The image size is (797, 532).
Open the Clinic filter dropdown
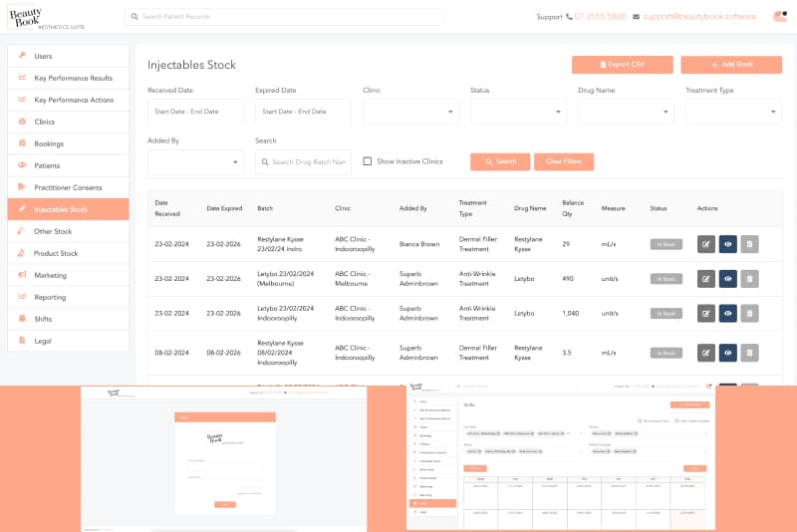click(410, 112)
